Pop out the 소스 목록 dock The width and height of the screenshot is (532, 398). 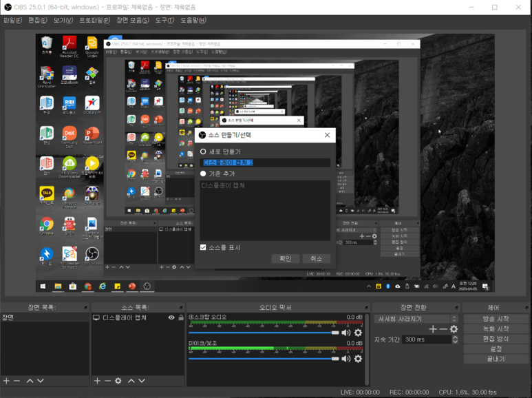tap(181, 308)
